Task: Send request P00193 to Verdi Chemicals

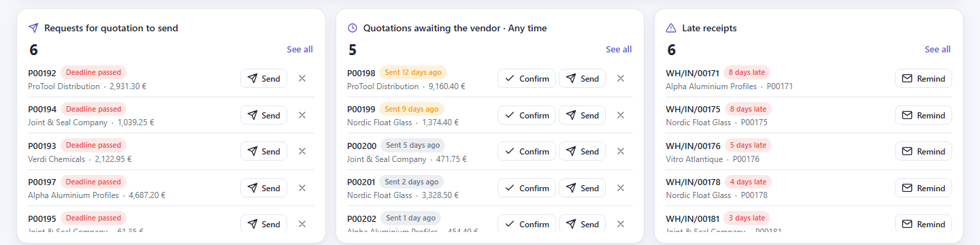Action: pyautogui.click(x=263, y=151)
